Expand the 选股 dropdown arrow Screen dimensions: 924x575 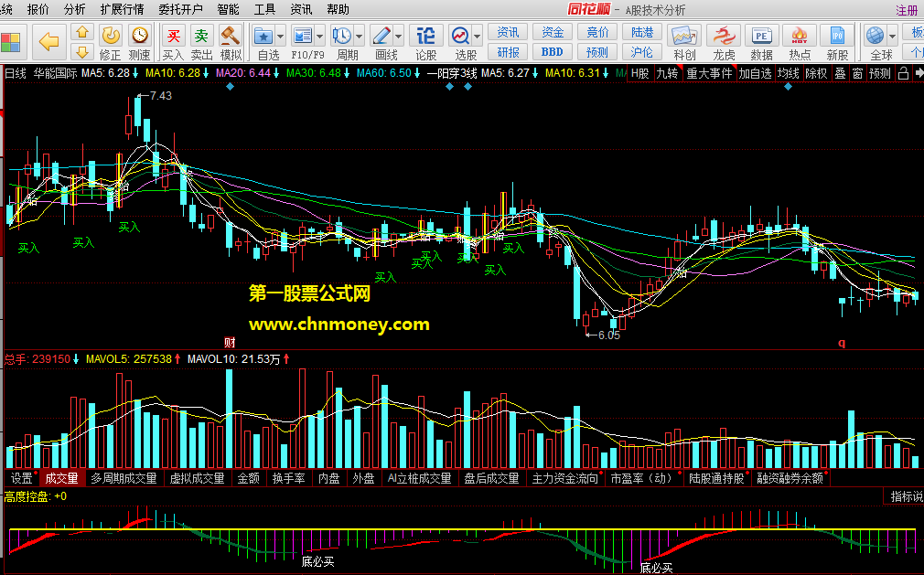click(478, 37)
